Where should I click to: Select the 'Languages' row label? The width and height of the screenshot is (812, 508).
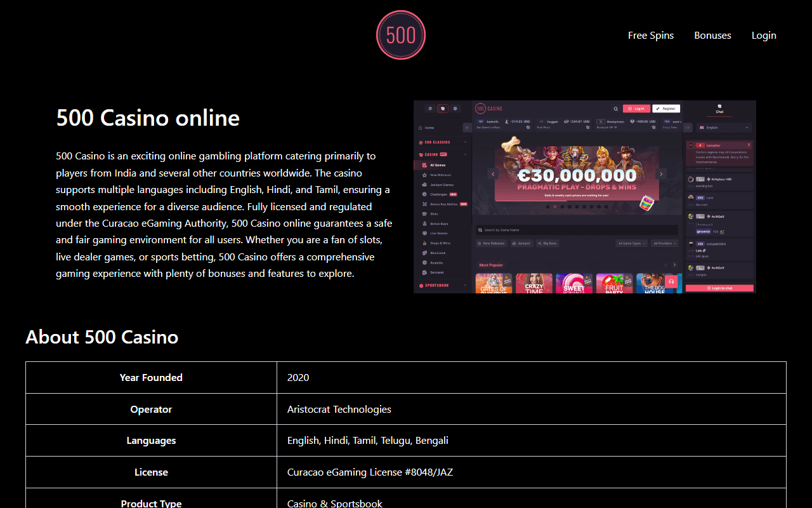pyautogui.click(x=151, y=440)
